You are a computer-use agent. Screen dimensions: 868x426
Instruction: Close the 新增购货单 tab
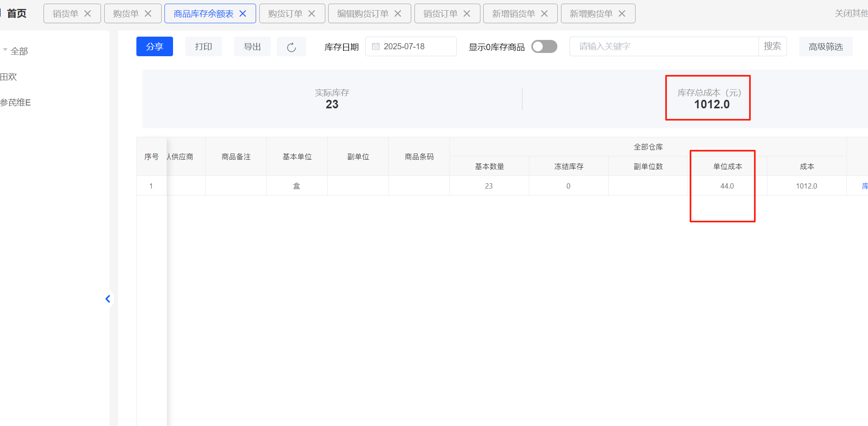click(x=622, y=13)
